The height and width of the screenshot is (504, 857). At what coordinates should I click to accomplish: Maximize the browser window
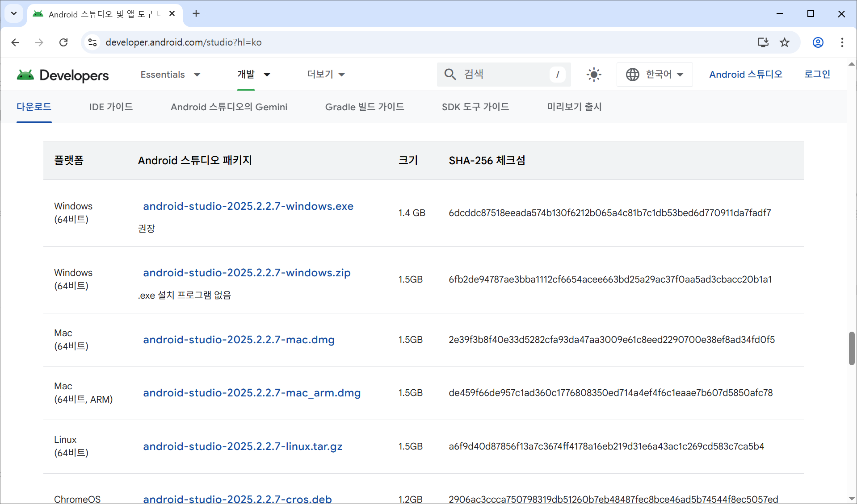pyautogui.click(x=811, y=14)
